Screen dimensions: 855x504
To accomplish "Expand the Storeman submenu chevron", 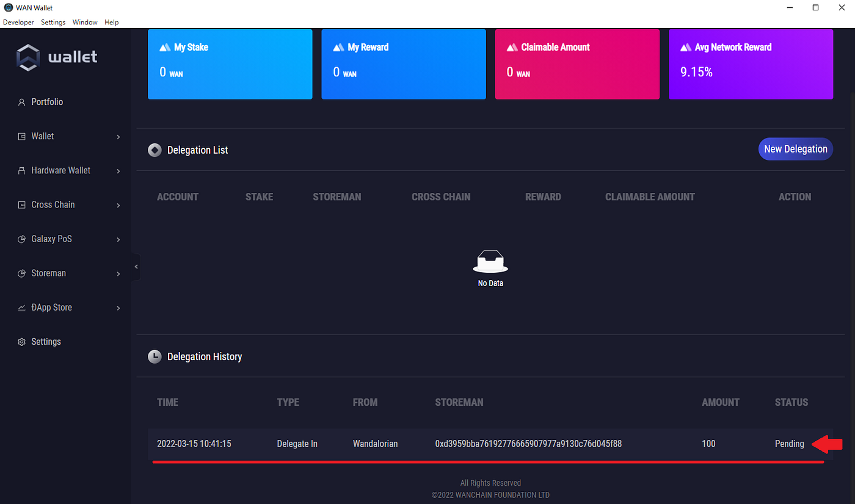I will tap(118, 274).
